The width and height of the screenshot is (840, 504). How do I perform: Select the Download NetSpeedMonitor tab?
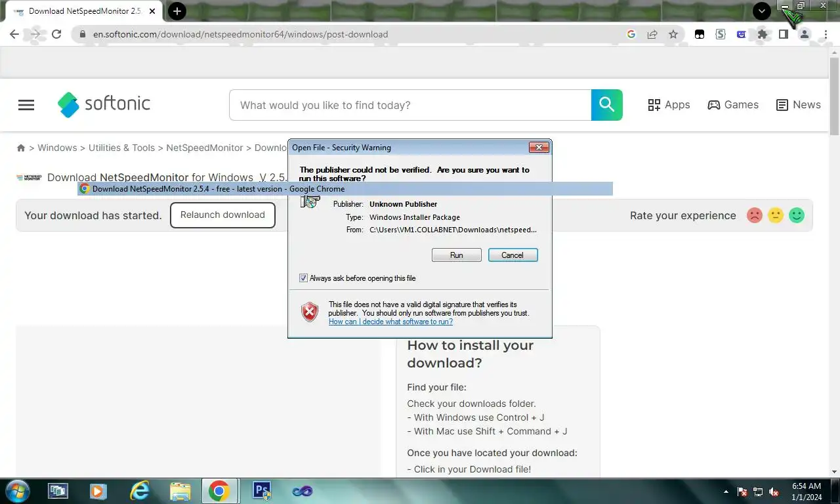84,11
